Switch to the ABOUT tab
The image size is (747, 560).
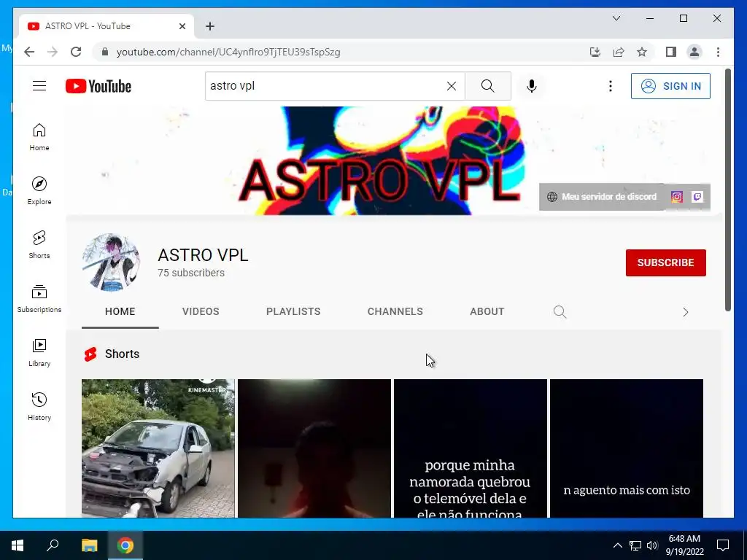(487, 311)
